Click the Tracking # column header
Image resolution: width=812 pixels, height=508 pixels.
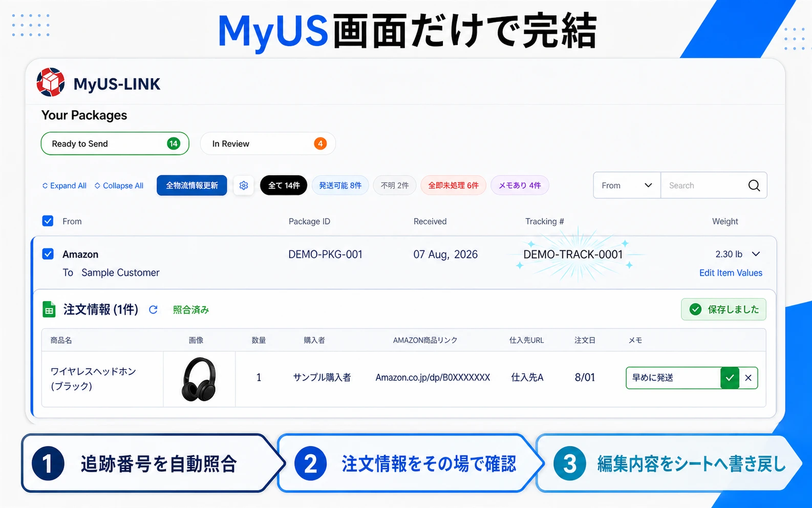coord(544,221)
